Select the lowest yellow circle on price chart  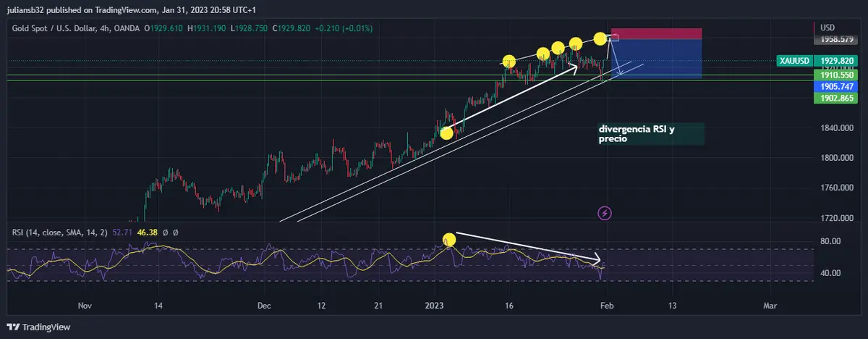[446, 133]
